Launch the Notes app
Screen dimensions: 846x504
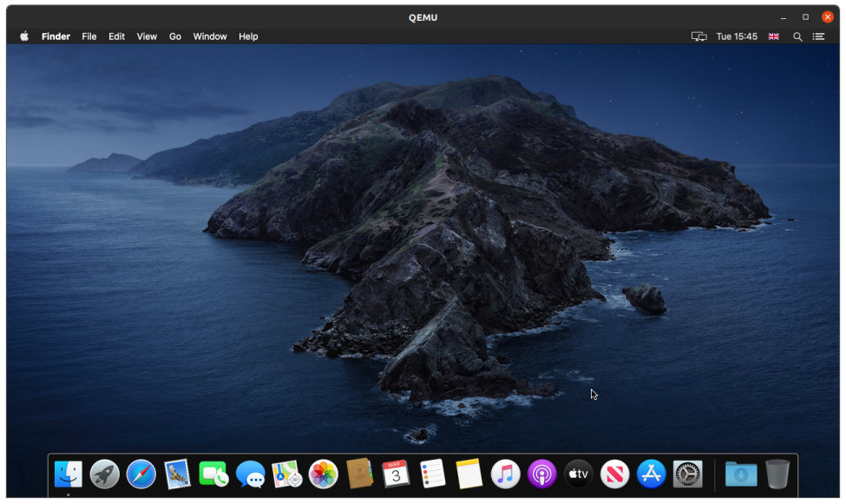[x=469, y=474]
